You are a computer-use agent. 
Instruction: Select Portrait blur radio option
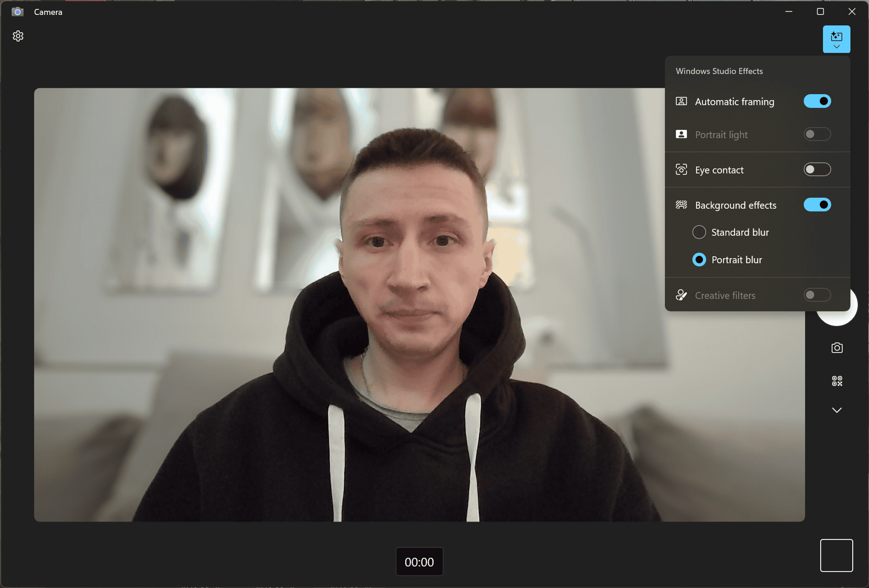coord(699,260)
